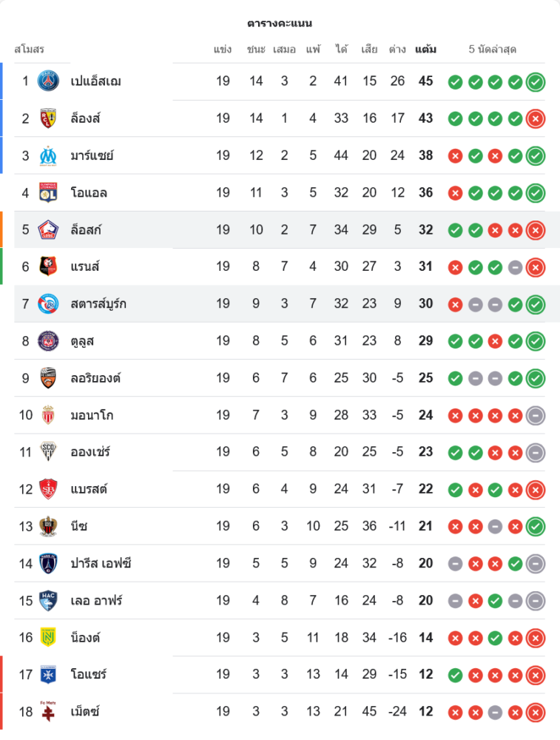Image resolution: width=560 pixels, height=740 pixels.
Task: Click Monaco's latest circled draw result icon
Action: [536, 415]
